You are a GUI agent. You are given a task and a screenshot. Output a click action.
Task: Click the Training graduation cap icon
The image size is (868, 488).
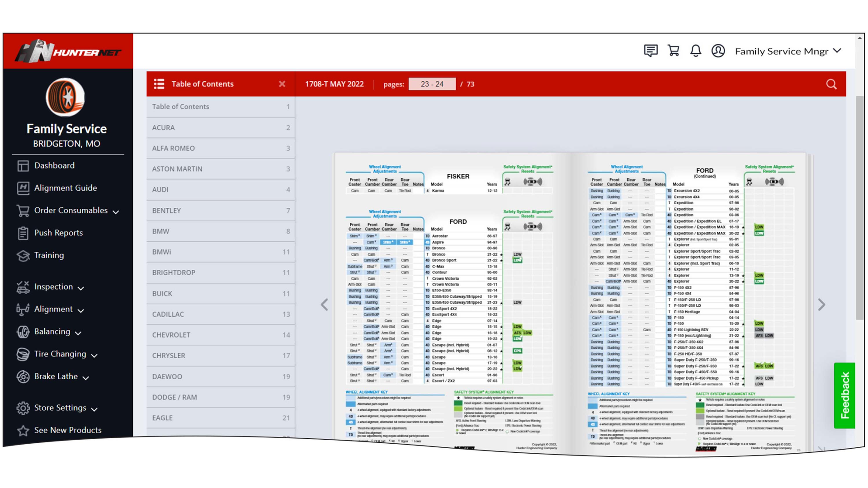23,255
